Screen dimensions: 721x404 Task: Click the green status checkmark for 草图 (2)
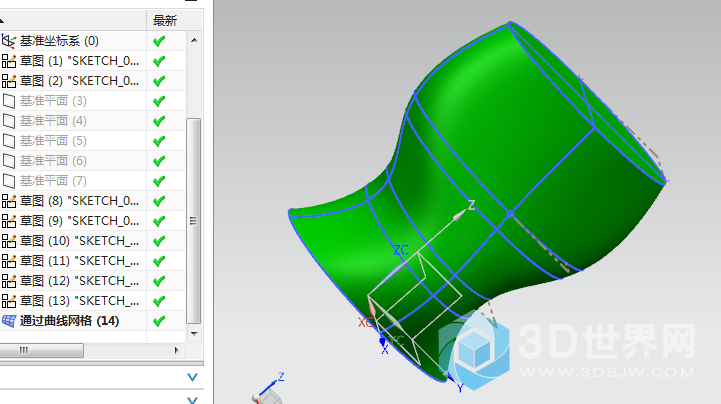click(x=158, y=81)
